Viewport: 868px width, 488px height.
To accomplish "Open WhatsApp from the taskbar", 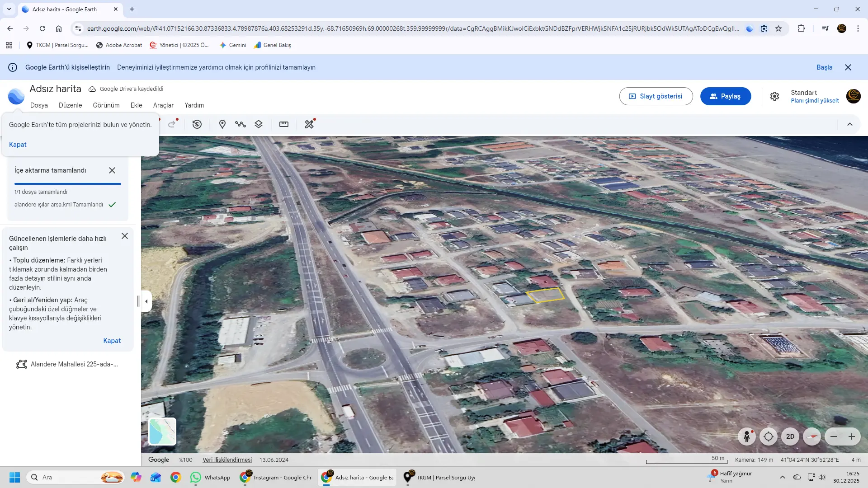I will click(x=211, y=478).
